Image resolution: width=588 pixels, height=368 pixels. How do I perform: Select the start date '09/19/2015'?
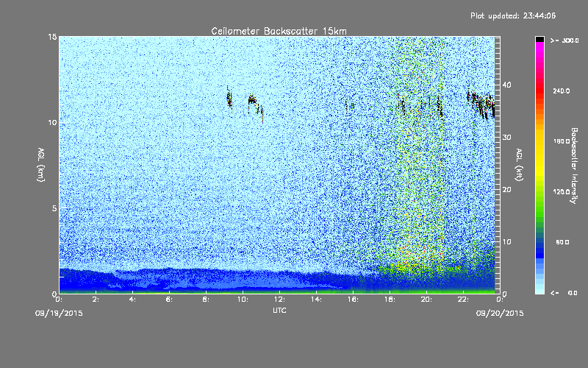(59, 314)
